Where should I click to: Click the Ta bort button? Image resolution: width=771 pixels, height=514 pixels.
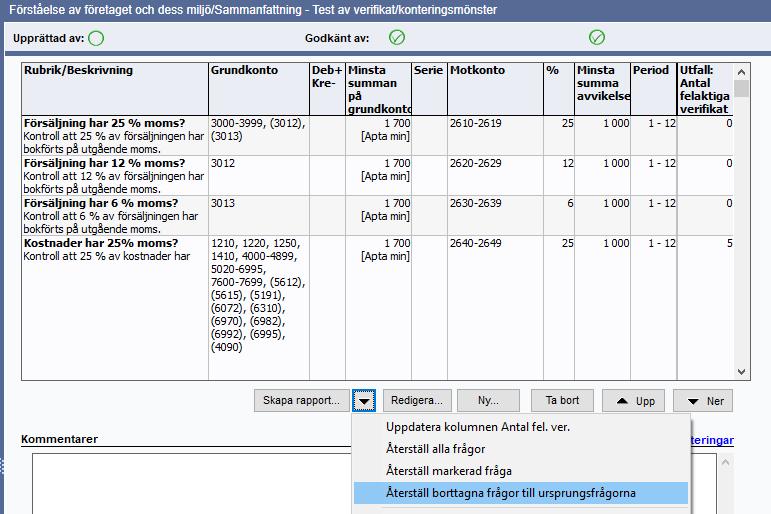[563, 400]
